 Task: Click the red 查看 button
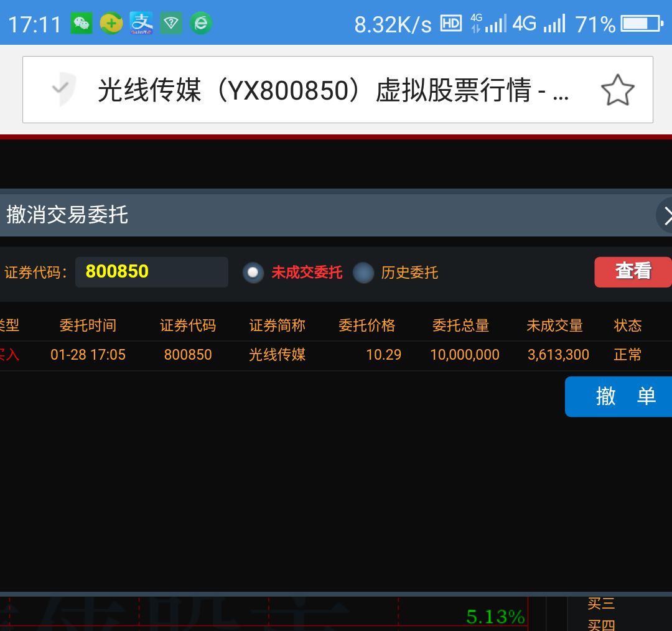click(x=633, y=271)
